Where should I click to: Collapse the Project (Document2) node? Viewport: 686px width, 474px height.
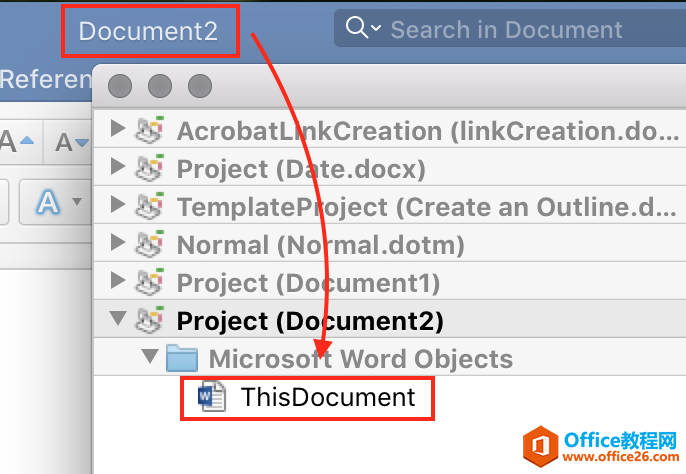click(119, 321)
